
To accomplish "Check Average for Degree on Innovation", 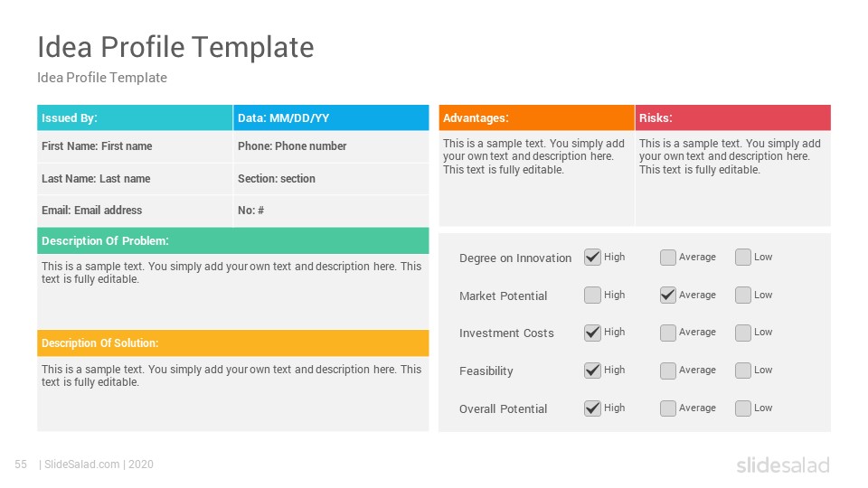I will [x=667, y=258].
